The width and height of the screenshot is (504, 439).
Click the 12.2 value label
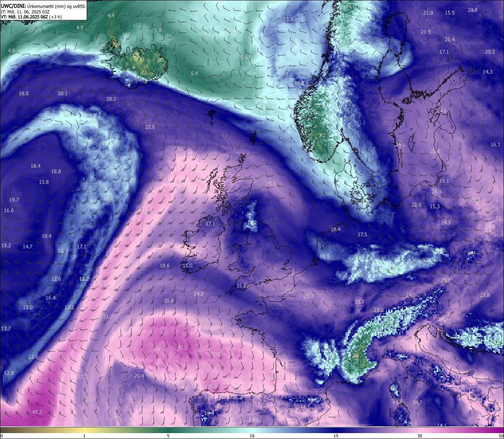pos(84,278)
